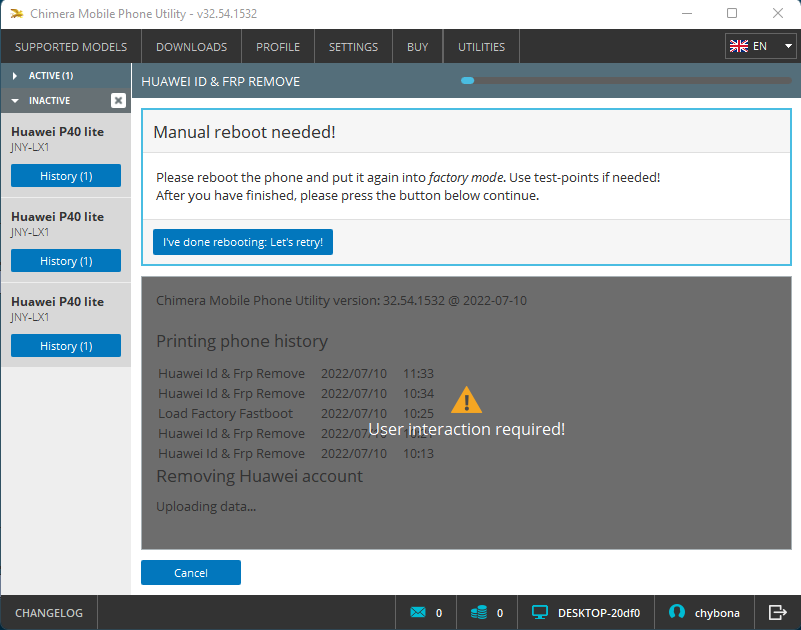The height and width of the screenshot is (630, 801).
Task: Open History (1) for third Huawei P40 lite
Action: (x=66, y=346)
